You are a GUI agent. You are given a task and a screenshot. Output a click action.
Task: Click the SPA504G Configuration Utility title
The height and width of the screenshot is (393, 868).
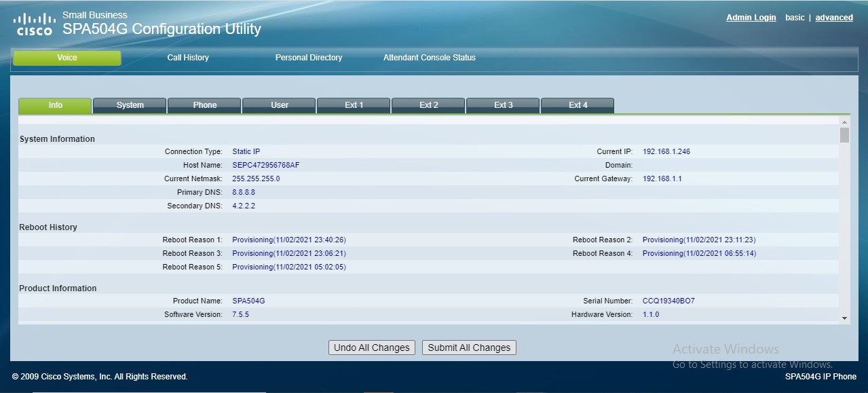point(162,29)
